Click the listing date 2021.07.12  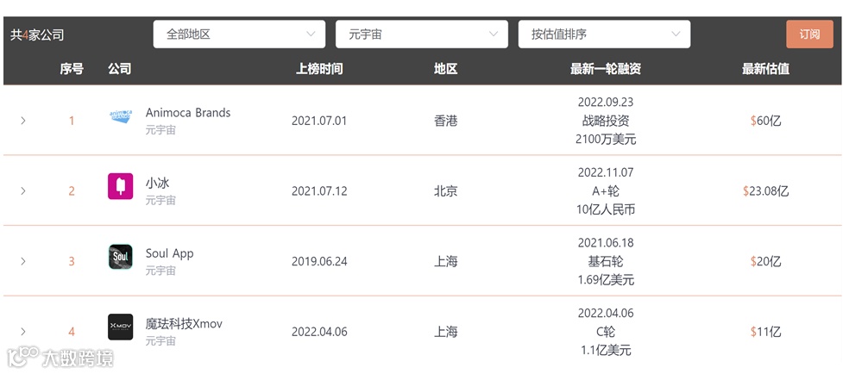click(x=319, y=190)
